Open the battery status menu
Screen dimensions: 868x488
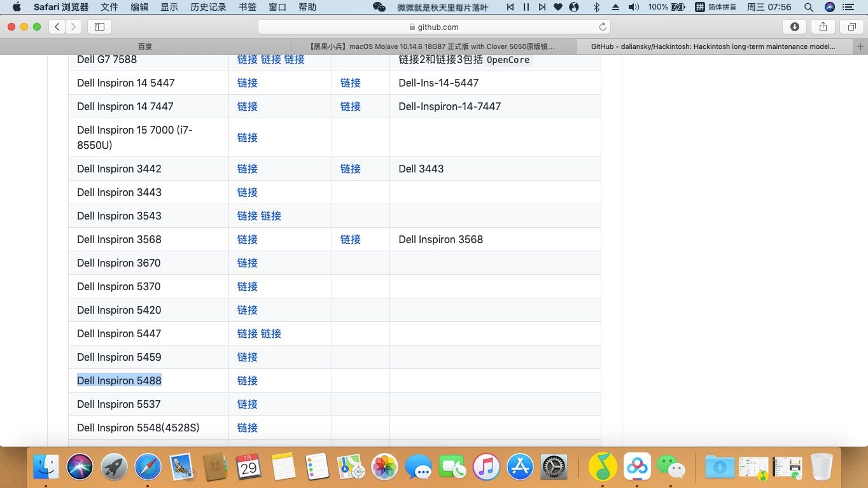(x=667, y=7)
